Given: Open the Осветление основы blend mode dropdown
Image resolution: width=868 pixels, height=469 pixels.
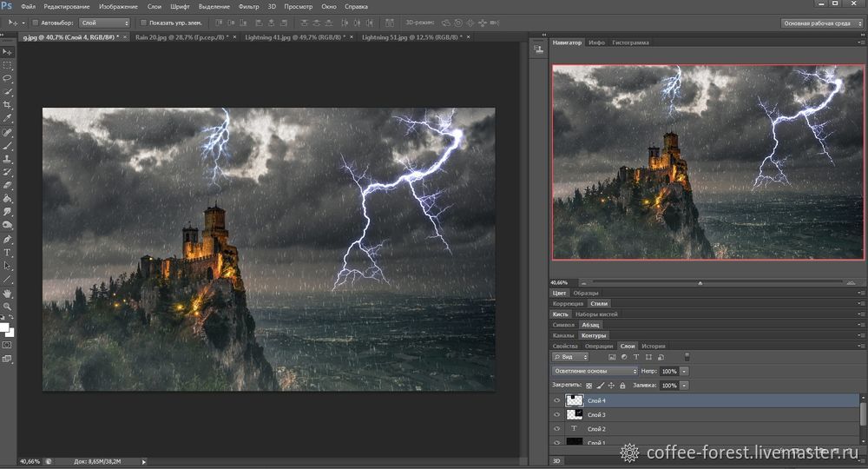Looking at the screenshot, I should click(595, 371).
